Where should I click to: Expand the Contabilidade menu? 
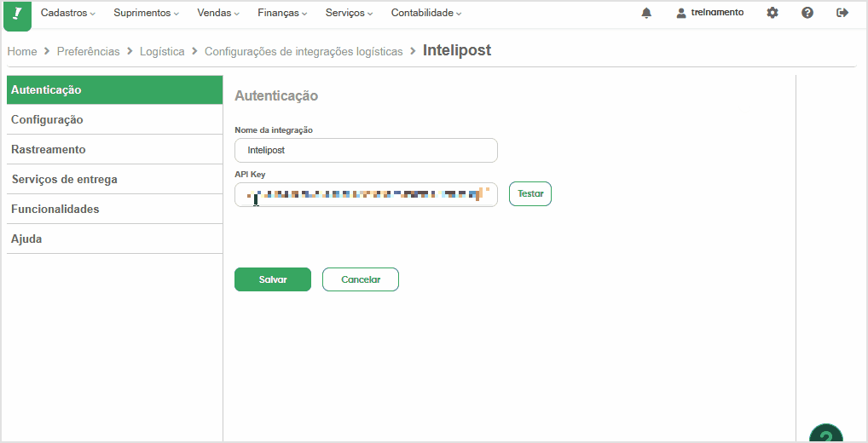coord(426,13)
